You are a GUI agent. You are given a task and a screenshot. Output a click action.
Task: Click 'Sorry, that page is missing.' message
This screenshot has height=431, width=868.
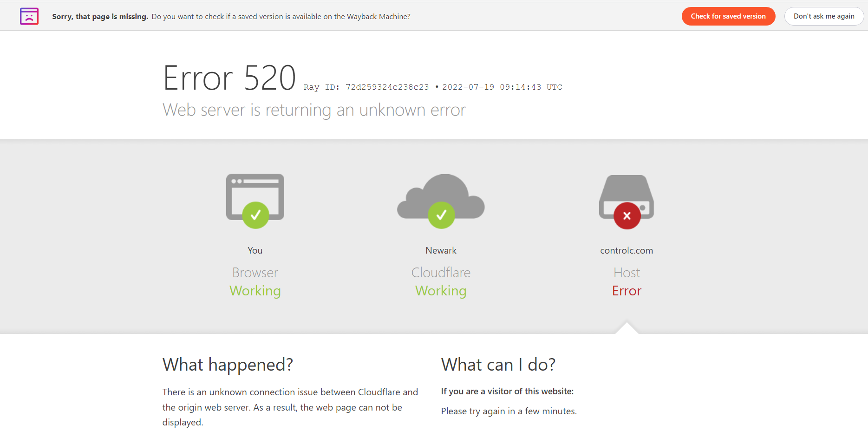coord(100,16)
